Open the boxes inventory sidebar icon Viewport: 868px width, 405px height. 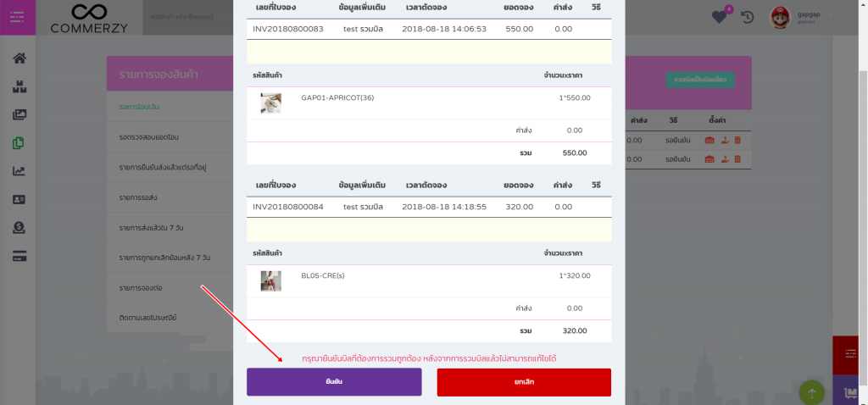click(19, 87)
